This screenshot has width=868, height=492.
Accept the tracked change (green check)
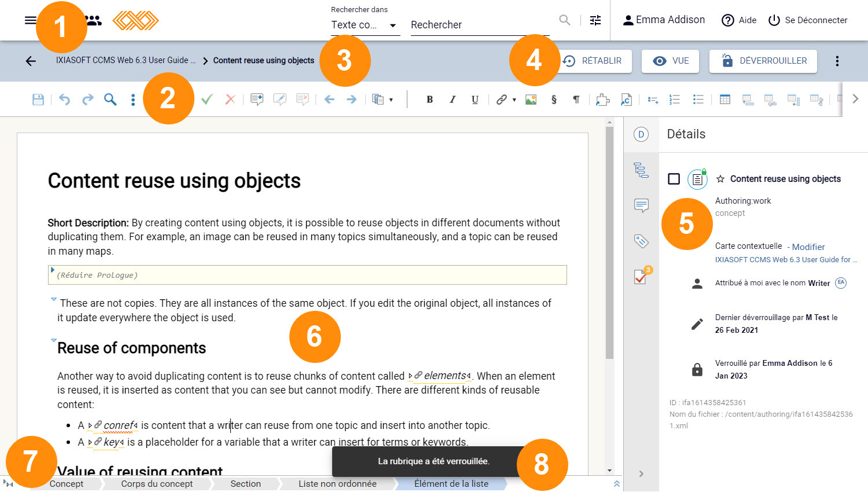[x=207, y=100]
